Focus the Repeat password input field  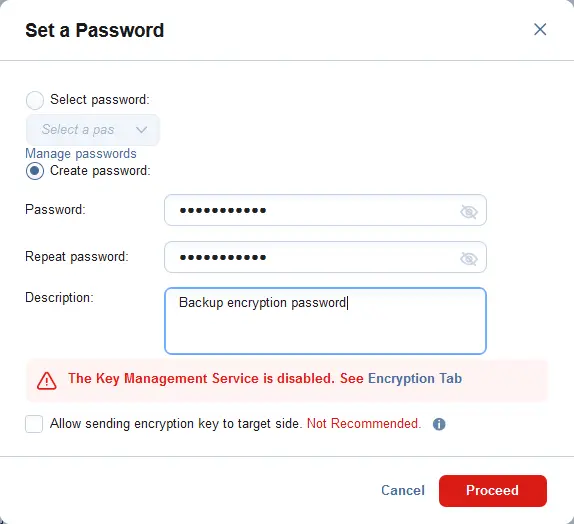[x=325, y=257]
